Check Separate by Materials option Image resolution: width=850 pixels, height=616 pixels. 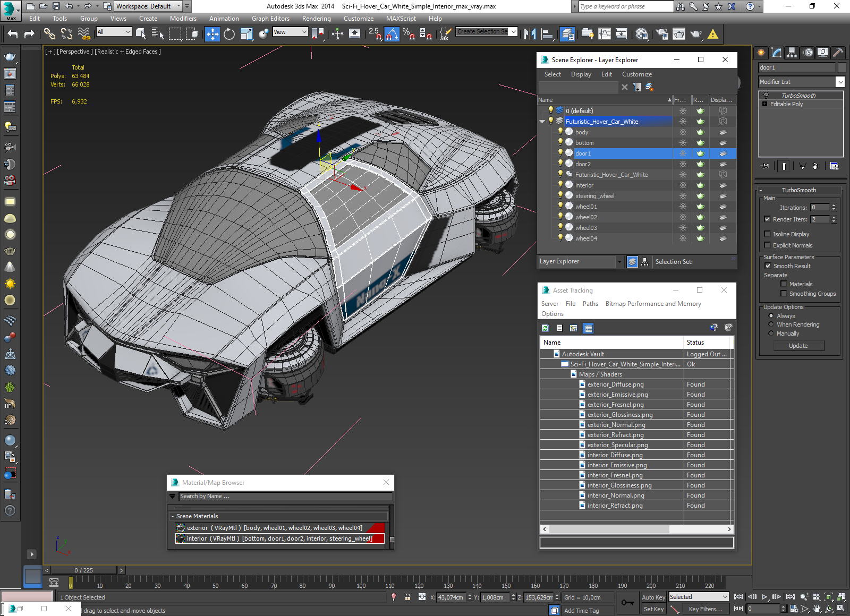784,284
